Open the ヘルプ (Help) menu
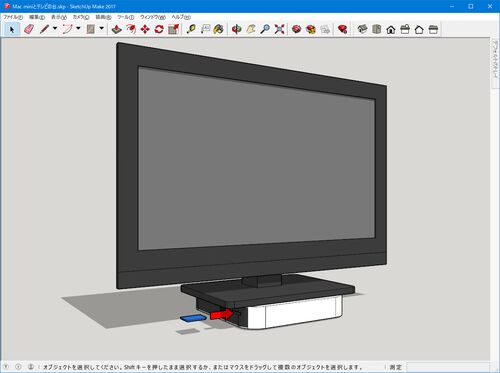 [x=181, y=17]
